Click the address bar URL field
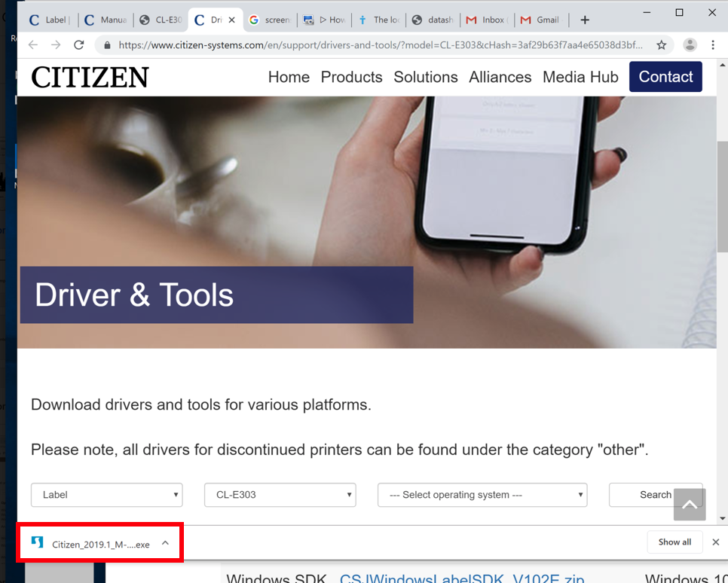 point(377,45)
